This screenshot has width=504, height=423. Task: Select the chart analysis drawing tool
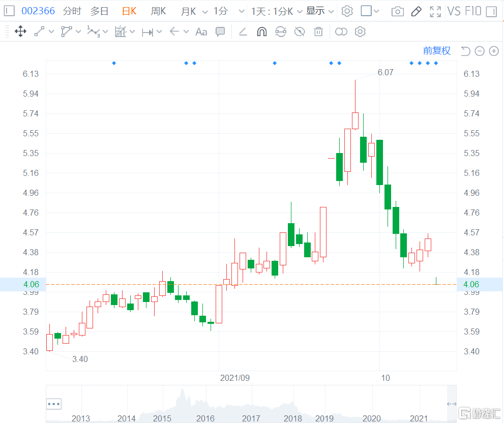point(121,32)
